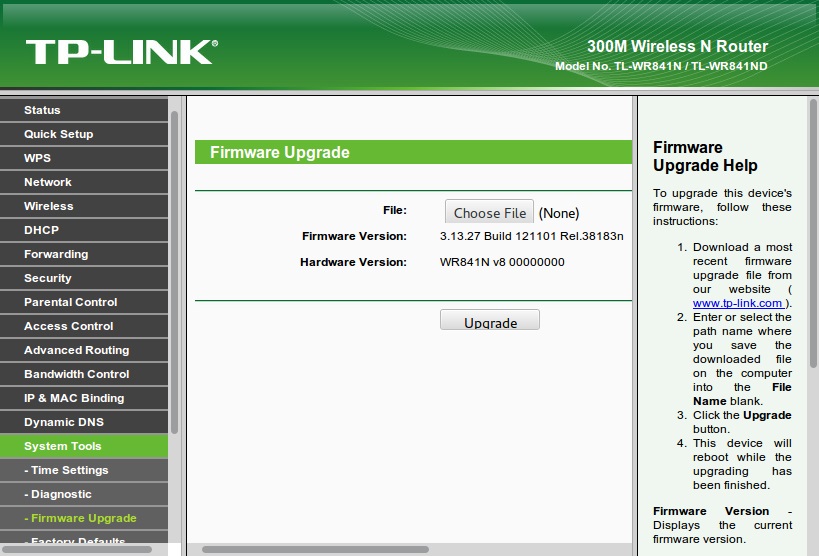The image size is (819, 556).
Task: Click main panel horizontal scrollbar
Action: 315,550
